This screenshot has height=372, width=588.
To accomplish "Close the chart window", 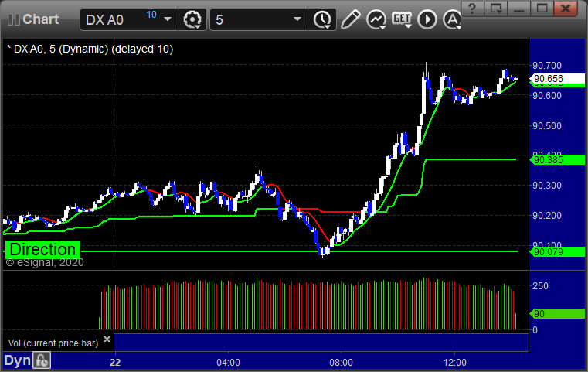I will 566,9.
